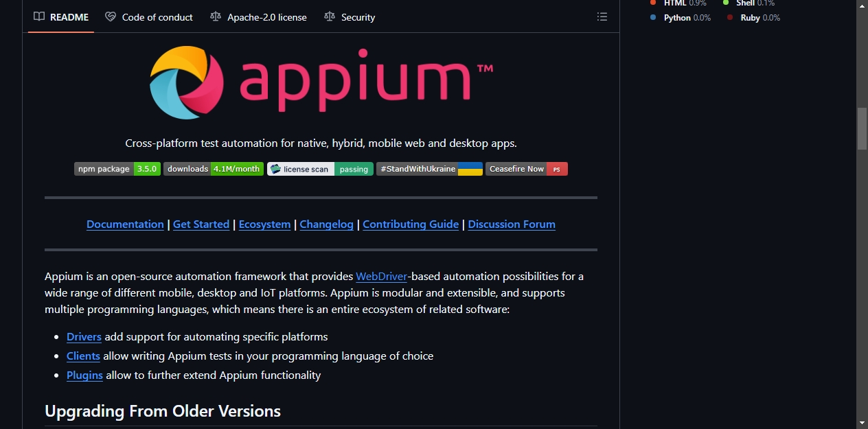
Task: Switch to Code of conduct tab
Action: tap(149, 17)
